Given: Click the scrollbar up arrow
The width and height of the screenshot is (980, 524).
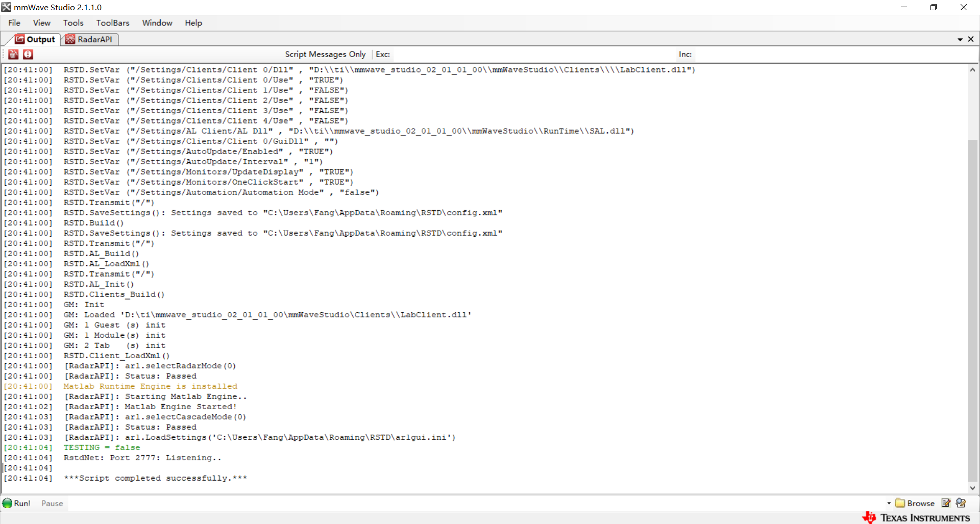Looking at the screenshot, I should [x=972, y=70].
